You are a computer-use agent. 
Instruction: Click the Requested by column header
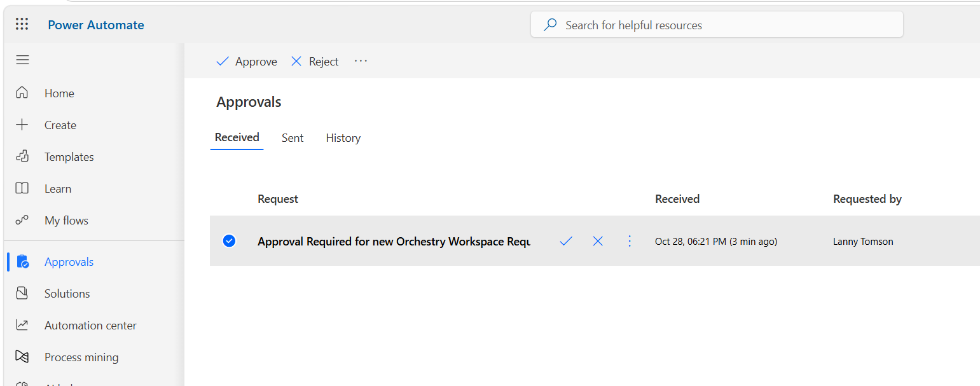point(867,199)
